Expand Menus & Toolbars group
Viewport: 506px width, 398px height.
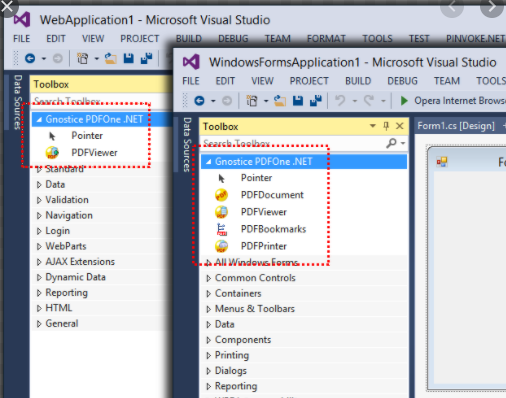pyautogui.click(x=208, y=309)
